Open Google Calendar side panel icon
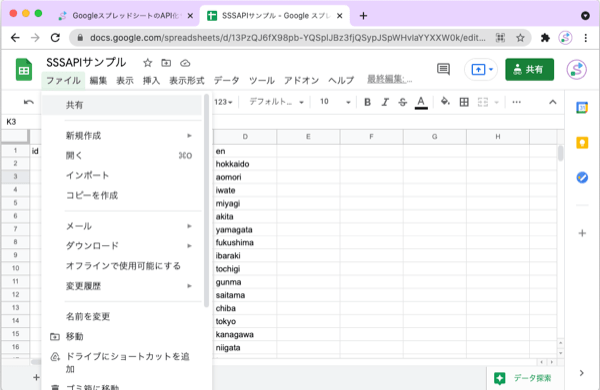Viewport: 600px width, 390px height. 582,108
